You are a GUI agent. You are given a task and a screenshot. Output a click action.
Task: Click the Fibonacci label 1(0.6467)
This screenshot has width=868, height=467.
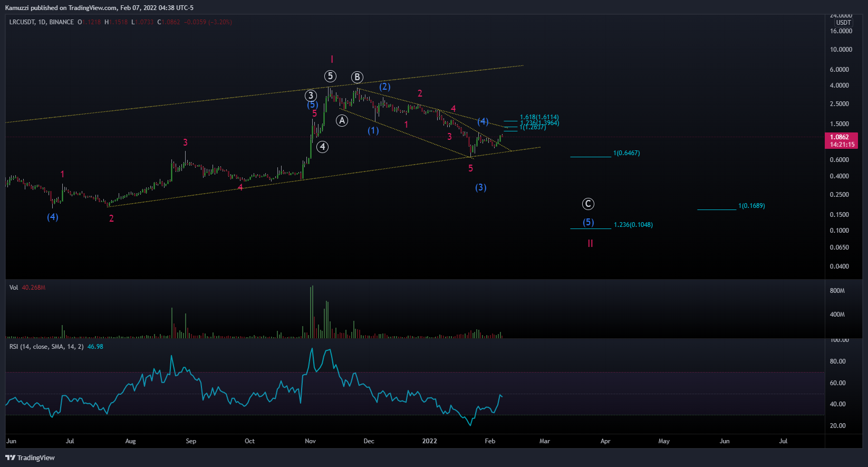(626, 153)
